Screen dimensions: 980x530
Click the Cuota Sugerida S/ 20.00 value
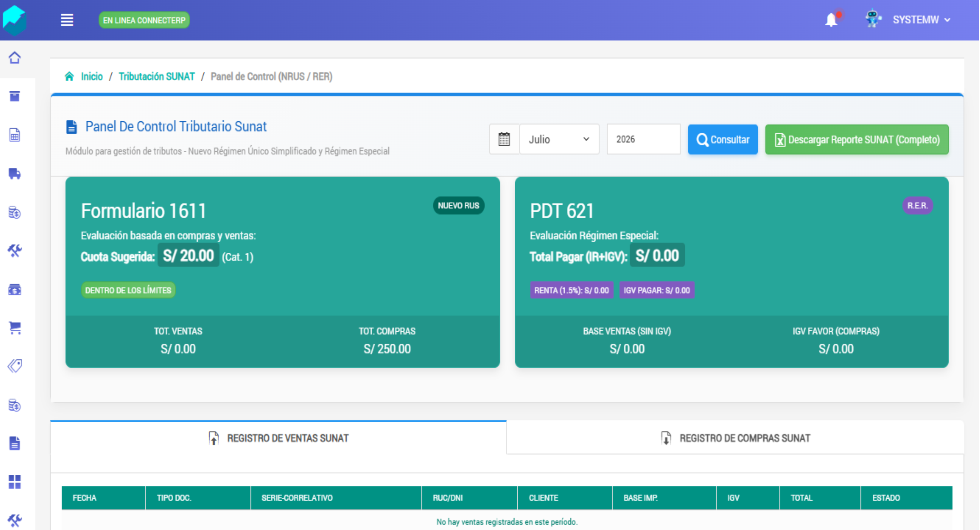coord(188,255)
